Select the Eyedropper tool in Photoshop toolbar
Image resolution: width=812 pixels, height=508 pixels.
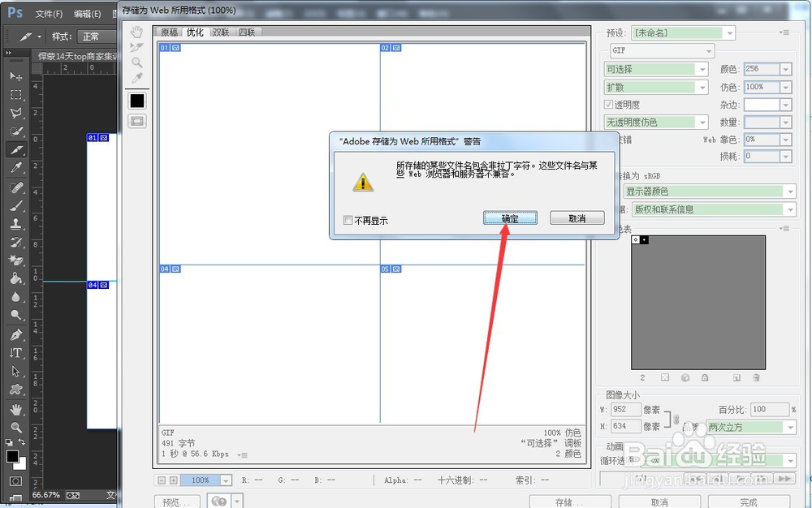coord(16,168)
